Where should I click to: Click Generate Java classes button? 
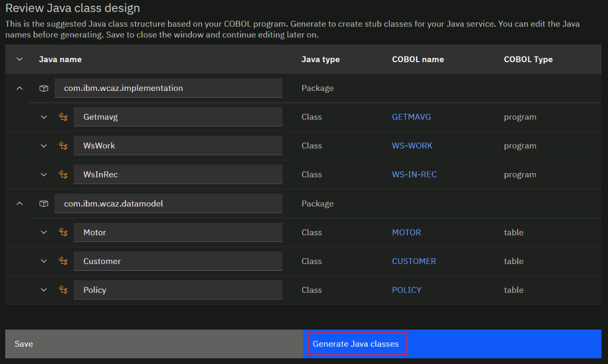click(x=452, y=344)
